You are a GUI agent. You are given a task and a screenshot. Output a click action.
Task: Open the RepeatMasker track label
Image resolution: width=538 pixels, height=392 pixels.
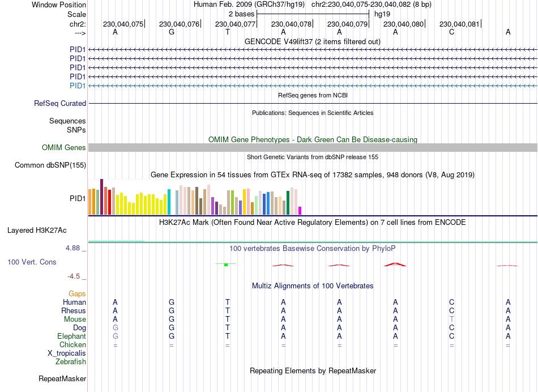coord(62,378)
